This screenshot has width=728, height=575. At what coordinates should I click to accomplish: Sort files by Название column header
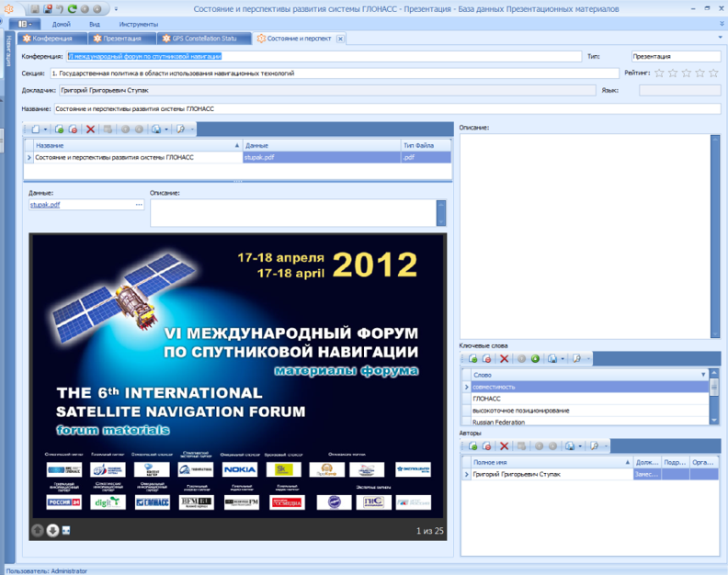tap(138, 145)
